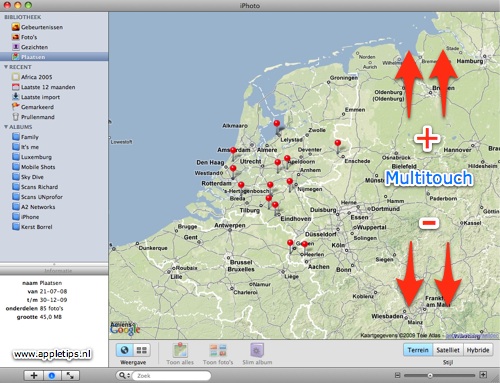This screenshot has height=383, width=500.
Task: Select Terrein map style
Action: pyautogui.click(x=418, y=350)
